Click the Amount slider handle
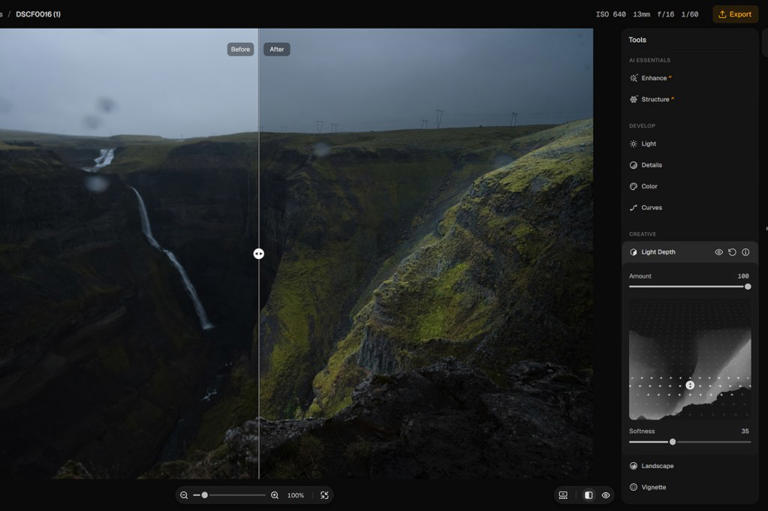Viewport: 768px width, 511px height. click(748, 287)
